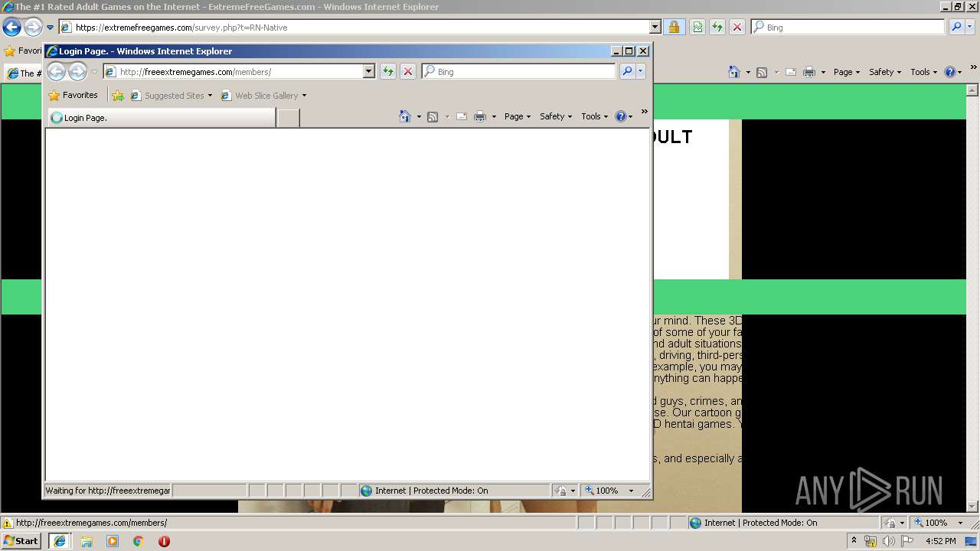The image size is (980, 551).
Task: Click Feeds icon in Login Page window
Action: coord(433,116)
